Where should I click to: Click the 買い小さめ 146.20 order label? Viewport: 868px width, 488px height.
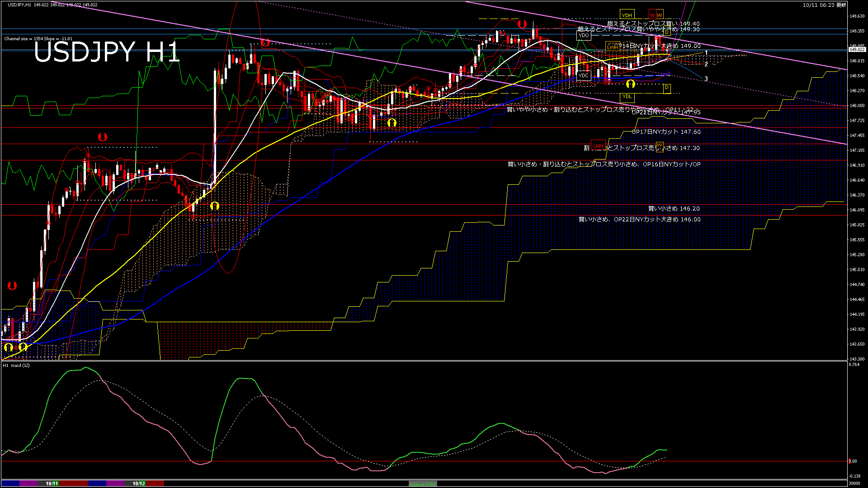click(674, 208)
